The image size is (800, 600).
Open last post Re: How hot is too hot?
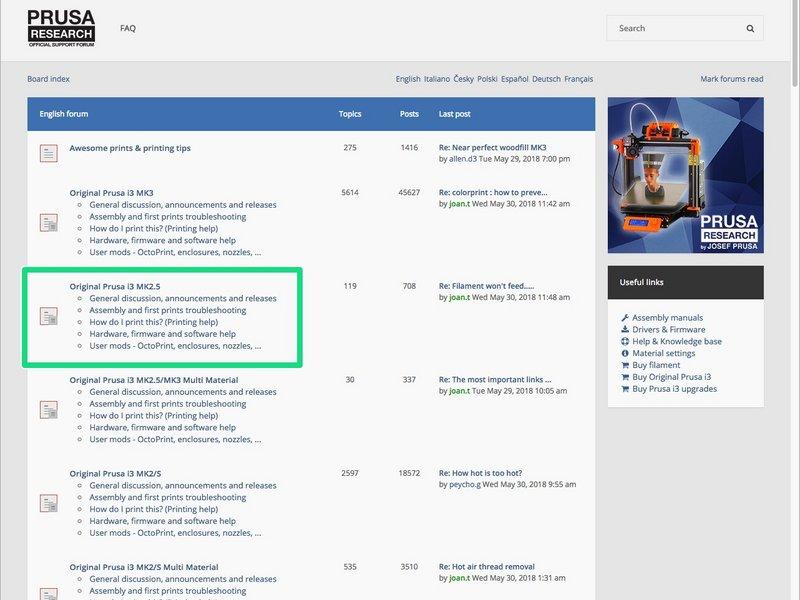click(480, 473)
